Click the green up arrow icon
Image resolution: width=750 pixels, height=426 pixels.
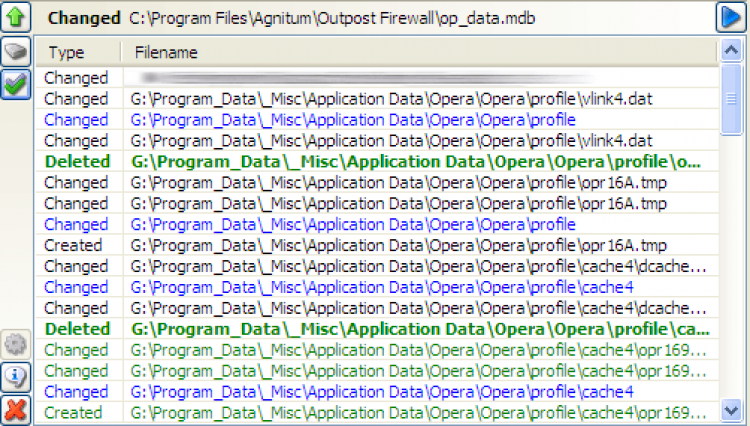click(x=16, y=17)
